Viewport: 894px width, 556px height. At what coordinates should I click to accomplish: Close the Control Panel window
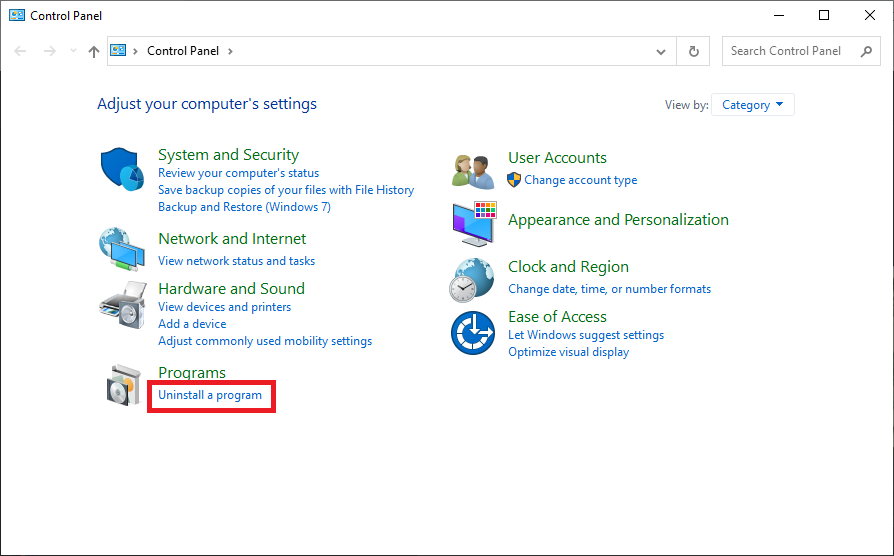(x=869, y=15)
